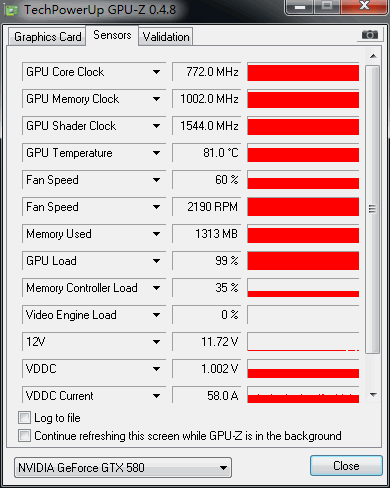Screen dimensions: 390x488
Task: Open the GPU Core Clock dropdown arrow
Action: click(156, 72)
